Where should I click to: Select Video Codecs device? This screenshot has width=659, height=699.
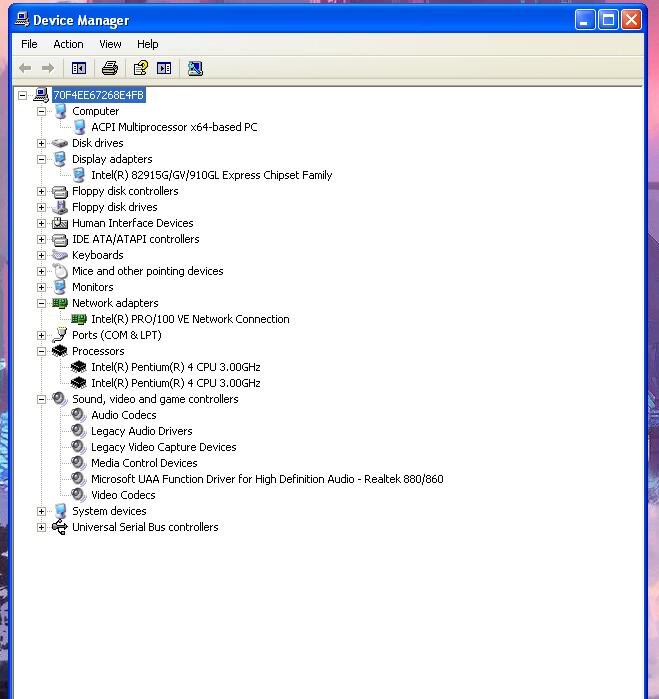[x=124, y=495]
